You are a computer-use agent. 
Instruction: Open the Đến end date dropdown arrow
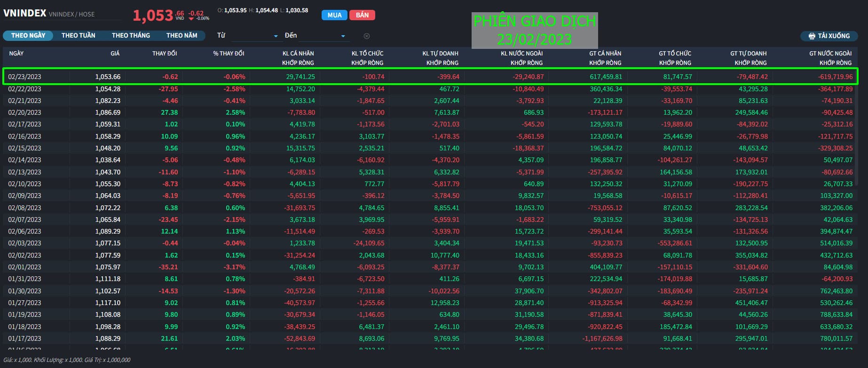[x=343, y=36]
